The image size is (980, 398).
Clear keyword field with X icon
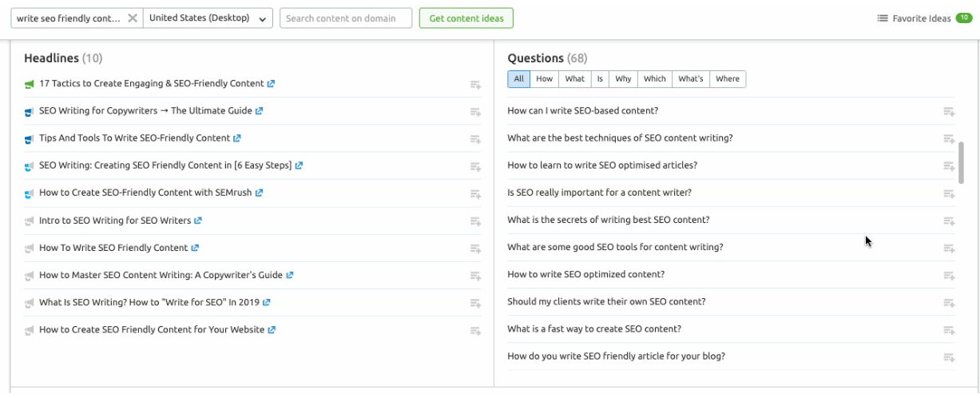point(133,18)
